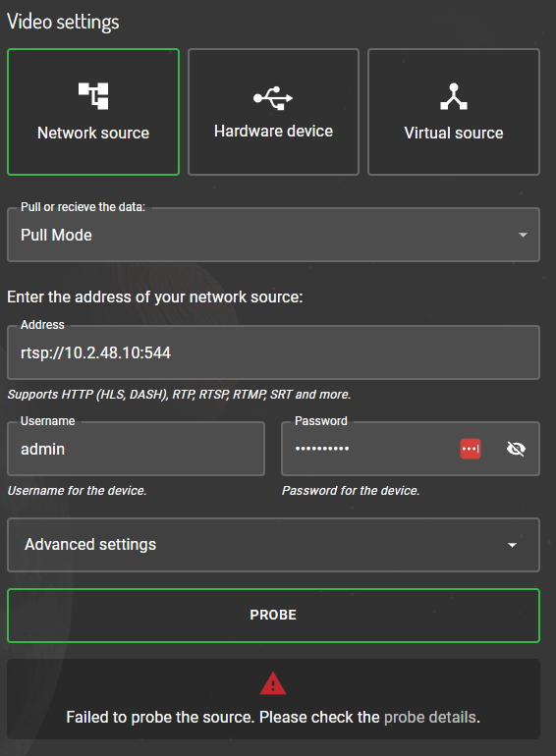Focus the Username input field

136,449
